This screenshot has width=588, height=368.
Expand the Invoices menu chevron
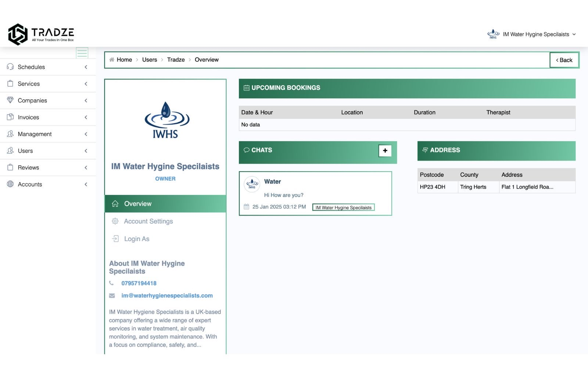point(86,117)
